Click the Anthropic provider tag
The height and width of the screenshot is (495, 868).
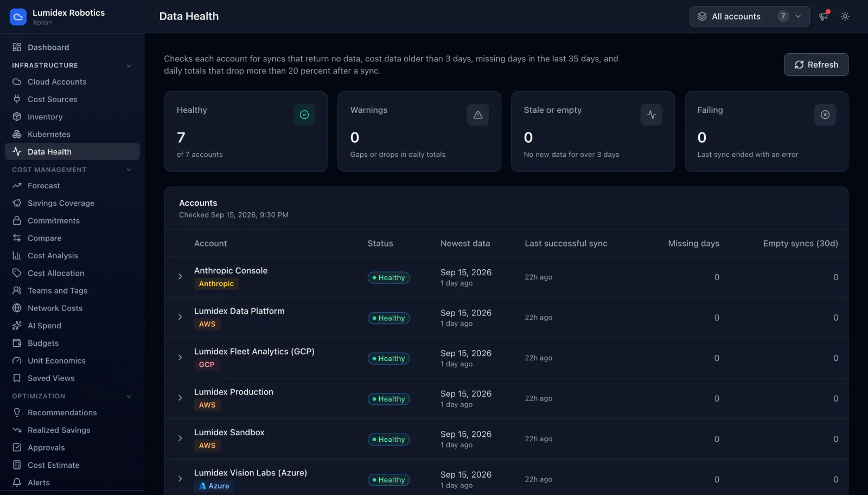coord(216,284)
